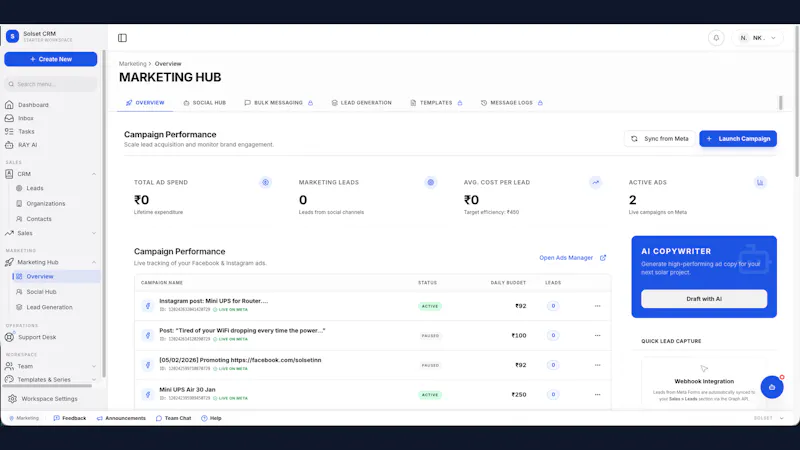Open Organizations under CRM
Image resolution: width=800 pixels, height=450 pixels.
45,204
